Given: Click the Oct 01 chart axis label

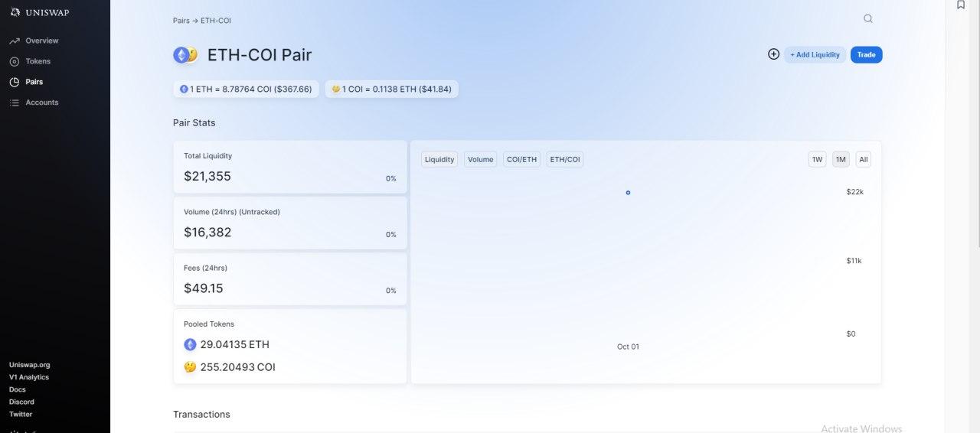Looking at the screenshot, I should coord(628,347).
